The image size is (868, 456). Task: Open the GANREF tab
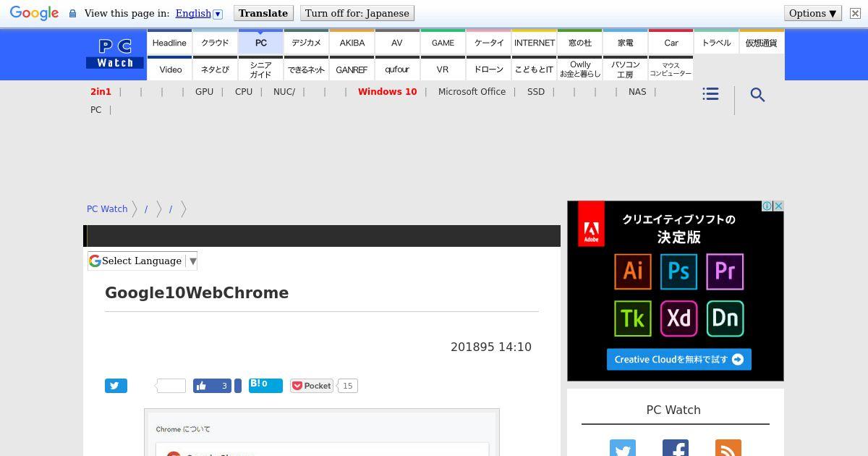(x=352, y=69)
